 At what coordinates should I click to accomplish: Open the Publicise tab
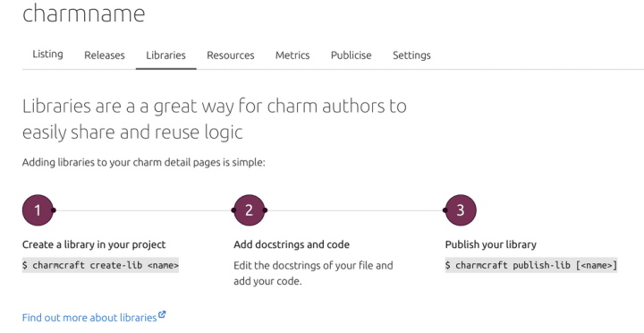point(352,55)
